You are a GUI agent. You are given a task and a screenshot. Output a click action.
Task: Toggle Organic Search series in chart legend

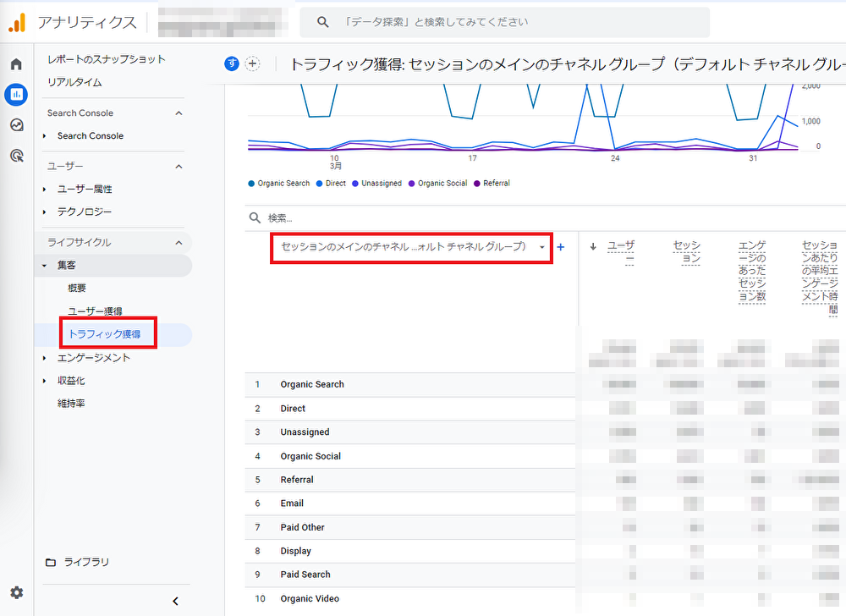point(278,183)
